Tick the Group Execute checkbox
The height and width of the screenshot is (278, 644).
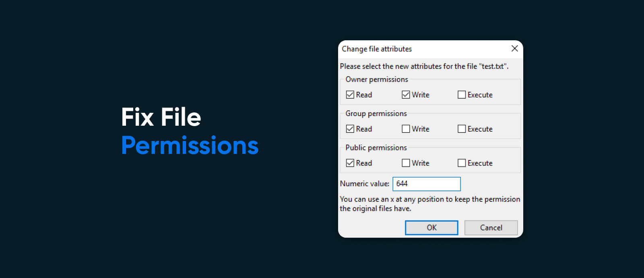point(462,129)
